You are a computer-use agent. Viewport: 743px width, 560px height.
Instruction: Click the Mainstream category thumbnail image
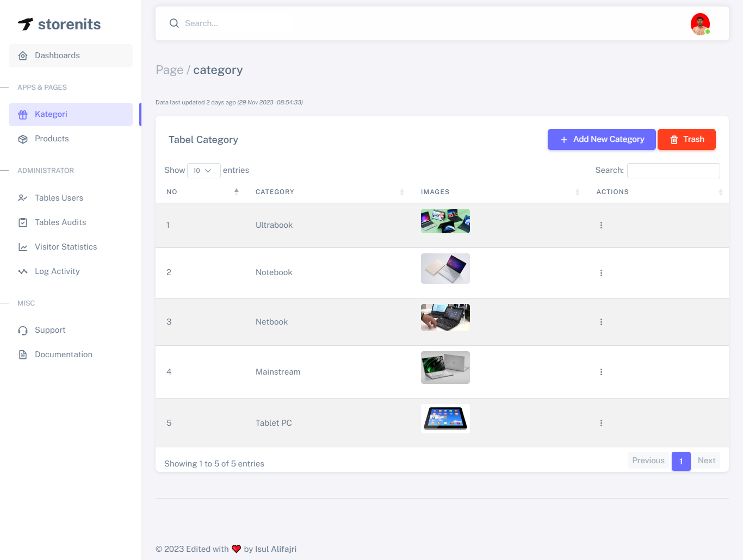click(445, 368)
